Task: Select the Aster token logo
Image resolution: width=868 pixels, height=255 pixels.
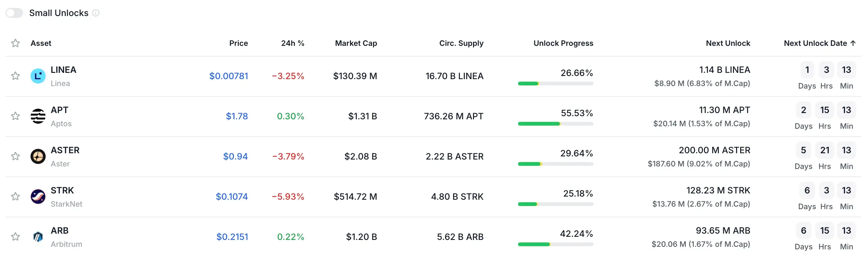Action: point(38,156)
